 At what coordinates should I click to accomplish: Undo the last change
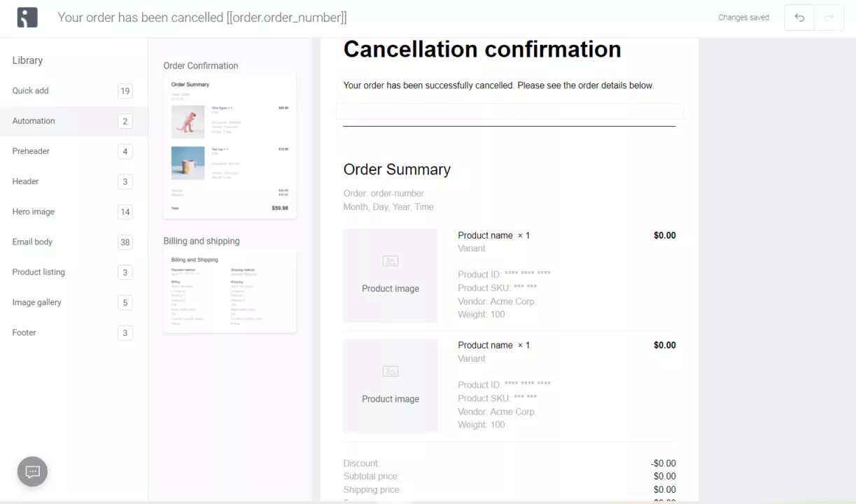799,17
